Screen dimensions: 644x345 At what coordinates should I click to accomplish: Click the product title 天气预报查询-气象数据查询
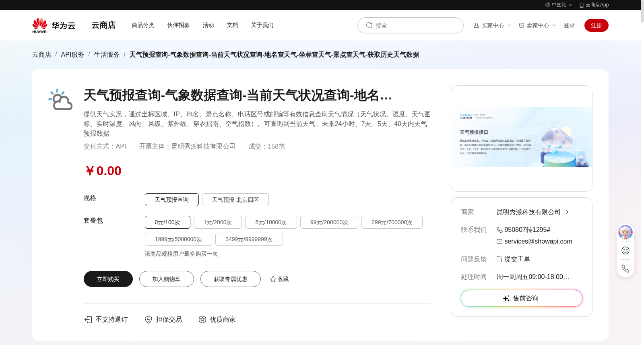[238, 95]
